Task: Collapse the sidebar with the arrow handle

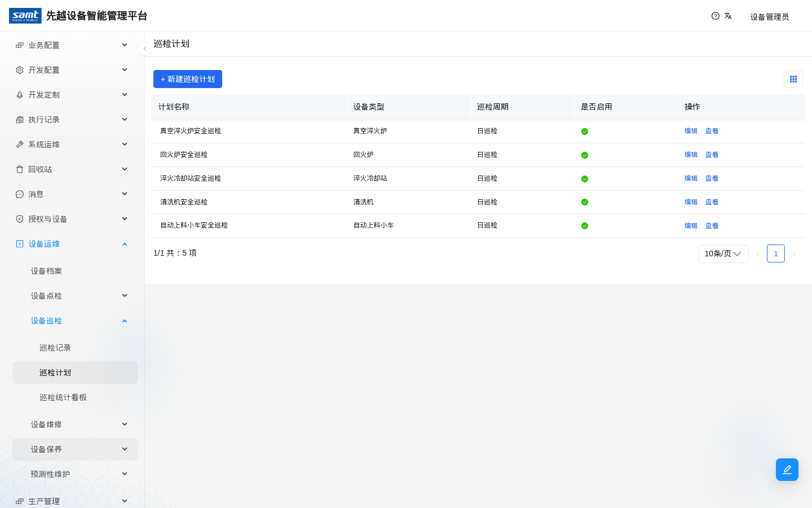Action: point(145,49)
